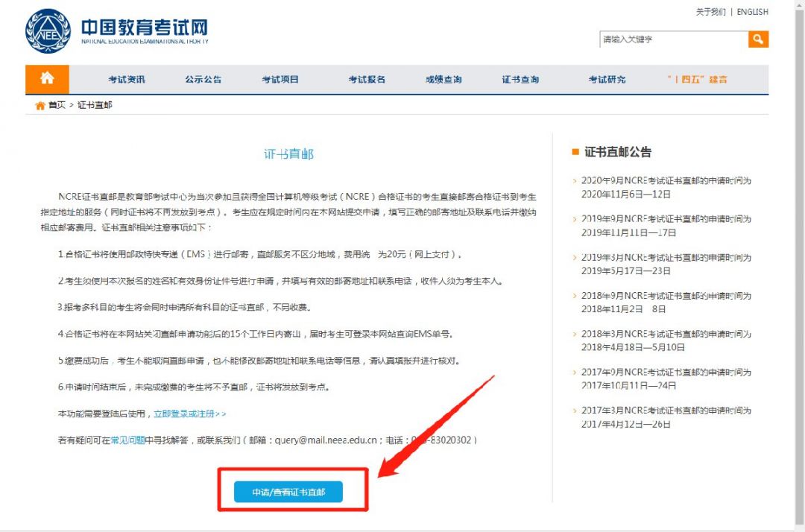Open 2018年9月NCRE certificate mailing notice
Image resolution: width=805 pixels, height=532 pixels.
point(666,303)
